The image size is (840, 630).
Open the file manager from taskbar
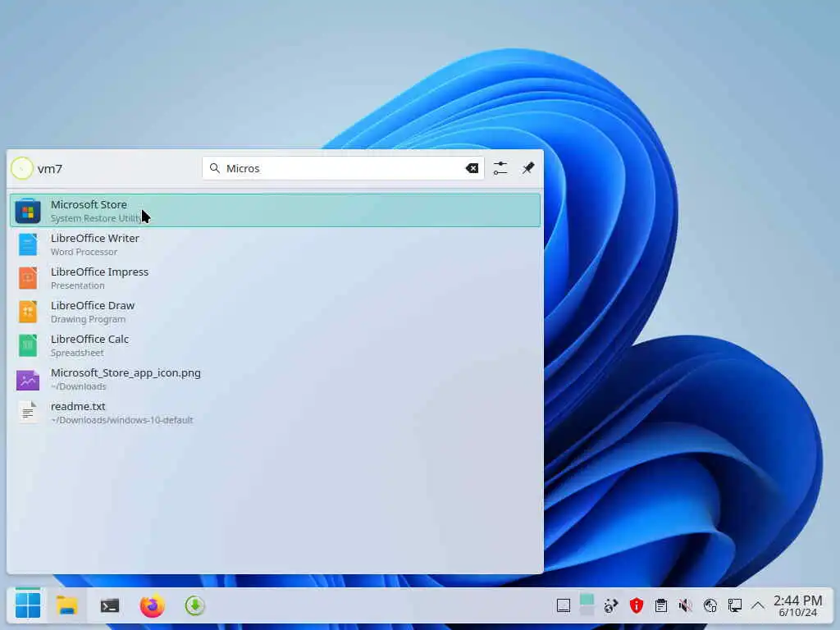click(x=67, y=606)
